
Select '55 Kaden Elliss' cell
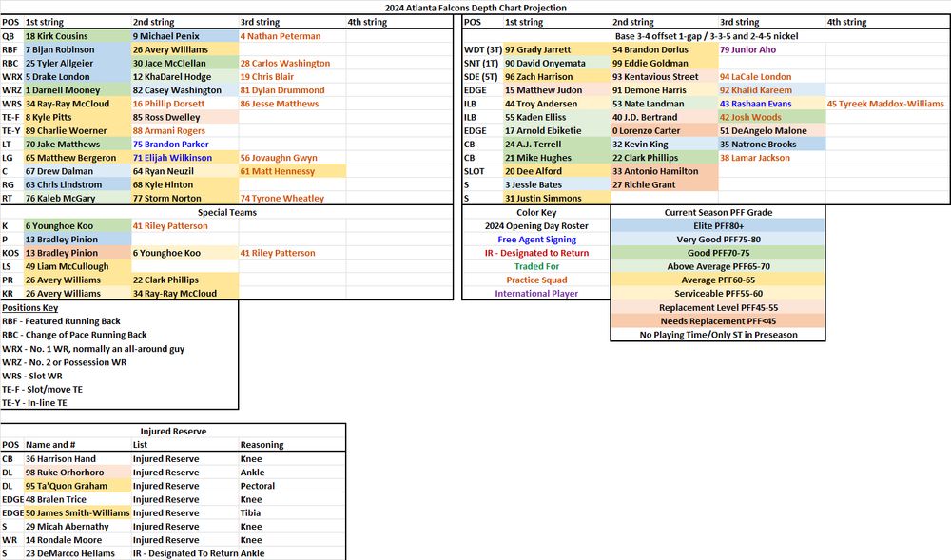(556, 118)
